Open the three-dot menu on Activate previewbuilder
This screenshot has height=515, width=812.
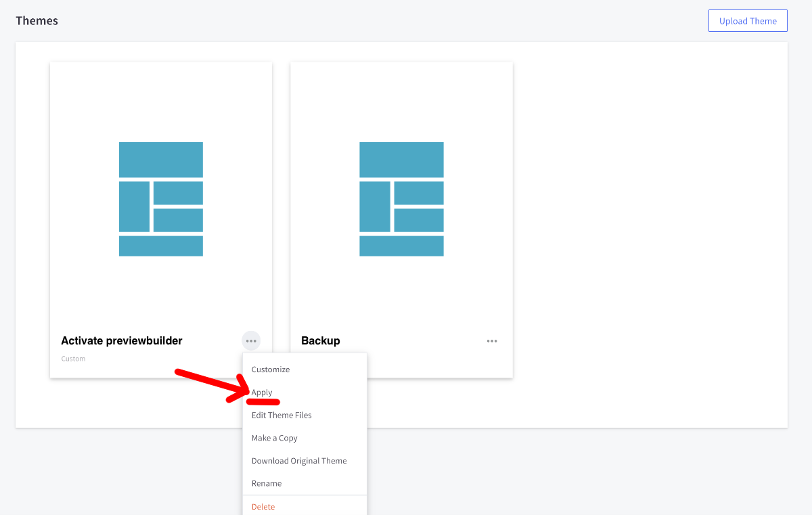[251, 341]
